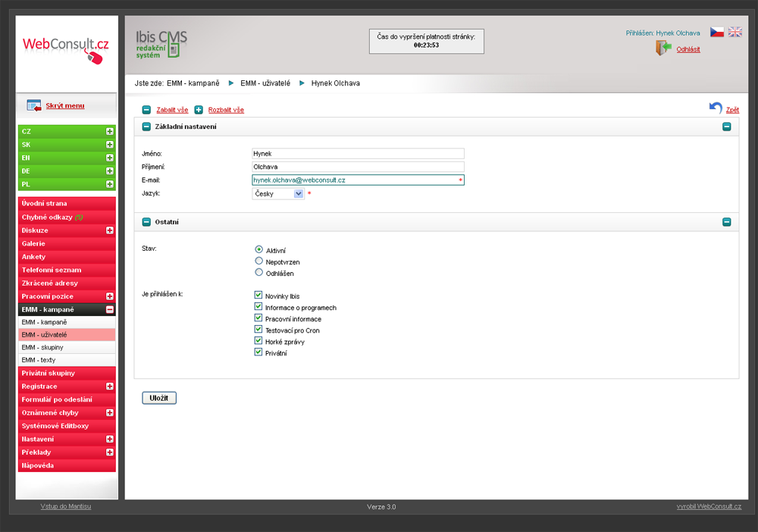Open Systémové Editboxy menu item
Image resolution: width=758 pixels, height=532 pixels.
[67, 426]
